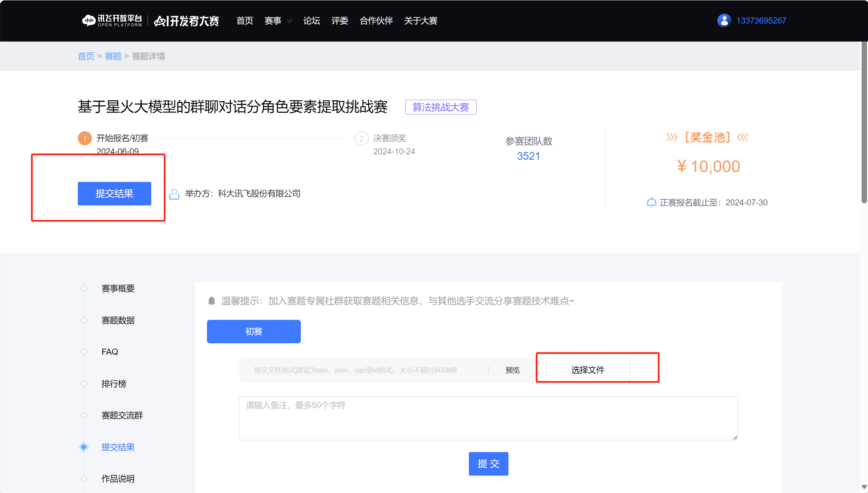Viewport: 868px width, 493px height.
Task: Click the AI开发者大赛 logo
Action: point(186,21)
